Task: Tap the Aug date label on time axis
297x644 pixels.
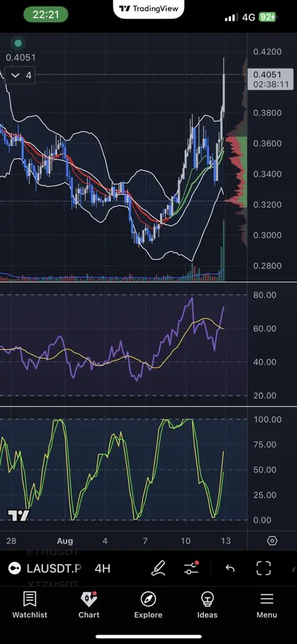Action: tap(65, 540)
